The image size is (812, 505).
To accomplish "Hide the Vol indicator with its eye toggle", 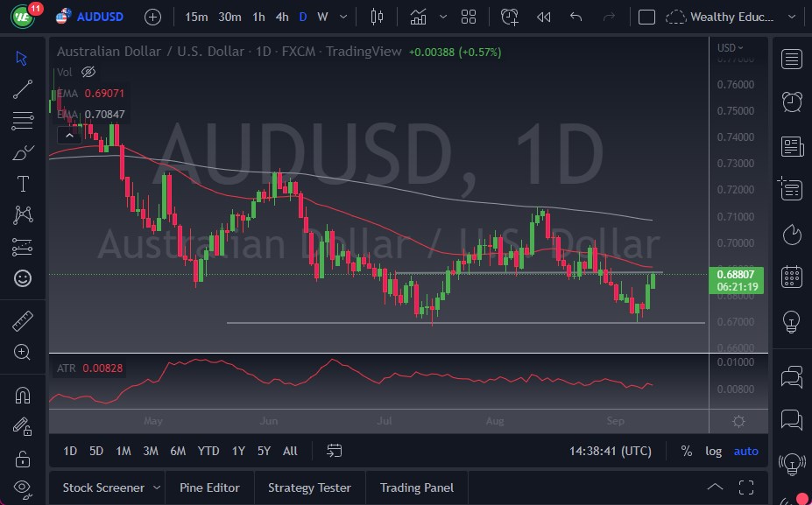I will [x=88, y=73].
